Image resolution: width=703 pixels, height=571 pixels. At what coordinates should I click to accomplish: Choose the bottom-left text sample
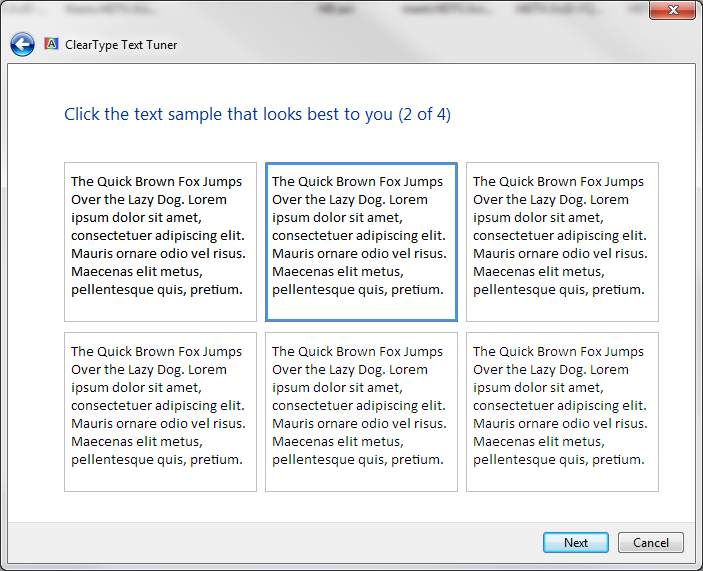pyautogui.click(x=160, y=411)
